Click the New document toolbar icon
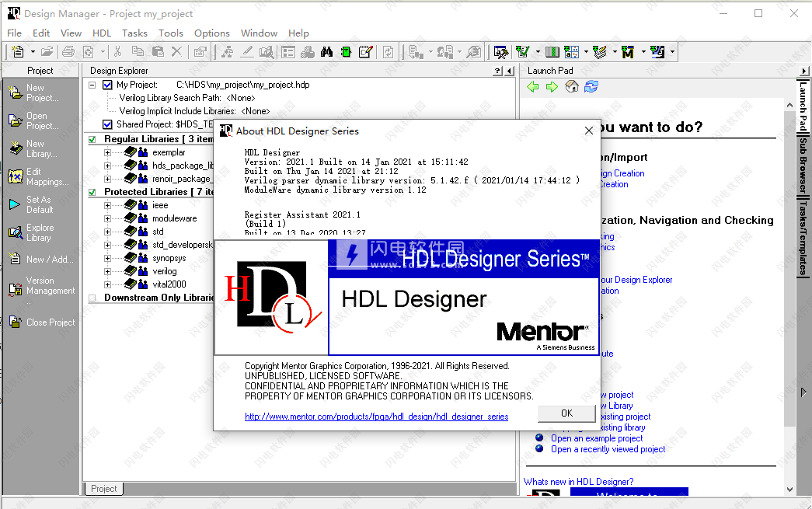This screenshot has height=509, width=812. (x=18, y=52)
